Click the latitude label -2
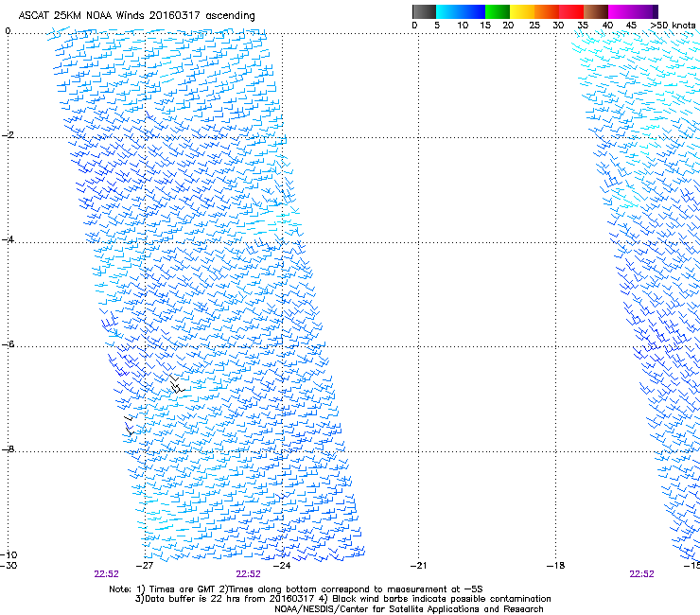This screenshot has height=615, width=700. (x=8, y=135)
